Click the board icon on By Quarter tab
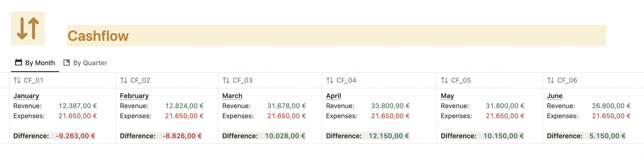This screenshot has height=159, width=644. click(x=66, y=63)
